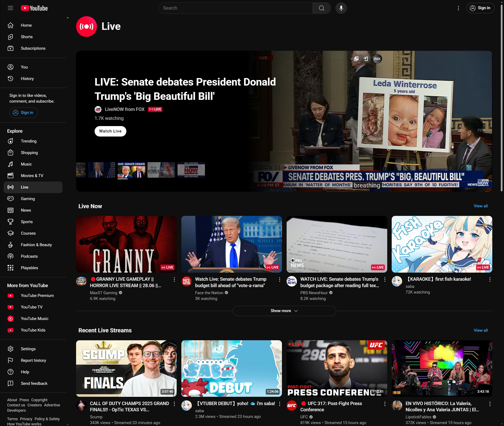Start voice search with microphone

coord(341,8)
